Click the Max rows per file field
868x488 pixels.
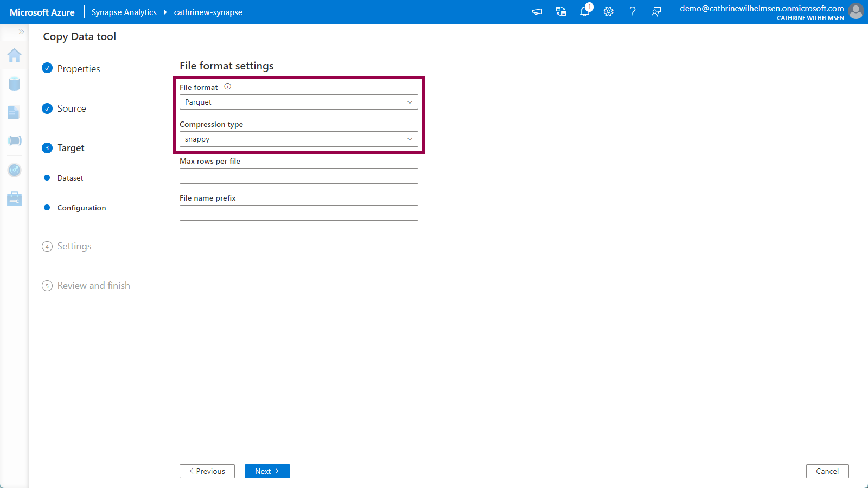click(x=298, y=176)
